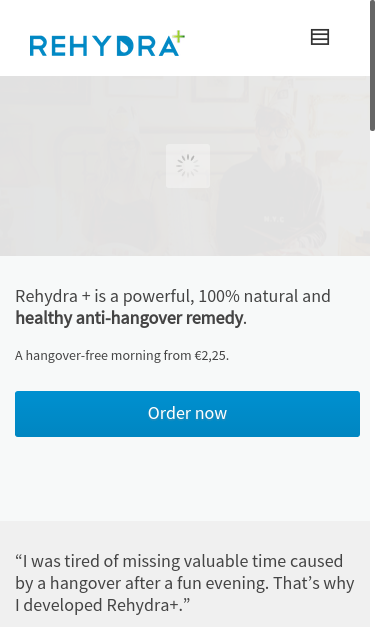Click "A hangover-free morning from" line
Image resolution: width=375 pixels, height=627 pixels.
click(x=103, y=355)
